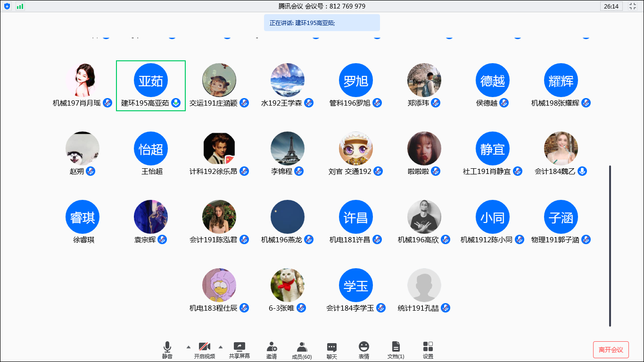Check the green network signal icon
Screen dimensions: 644x362
[20, 6]
